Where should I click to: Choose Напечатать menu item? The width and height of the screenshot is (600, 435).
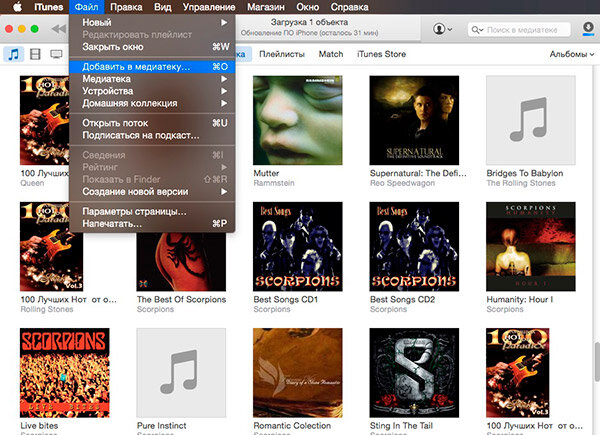(x=152, y=223)
